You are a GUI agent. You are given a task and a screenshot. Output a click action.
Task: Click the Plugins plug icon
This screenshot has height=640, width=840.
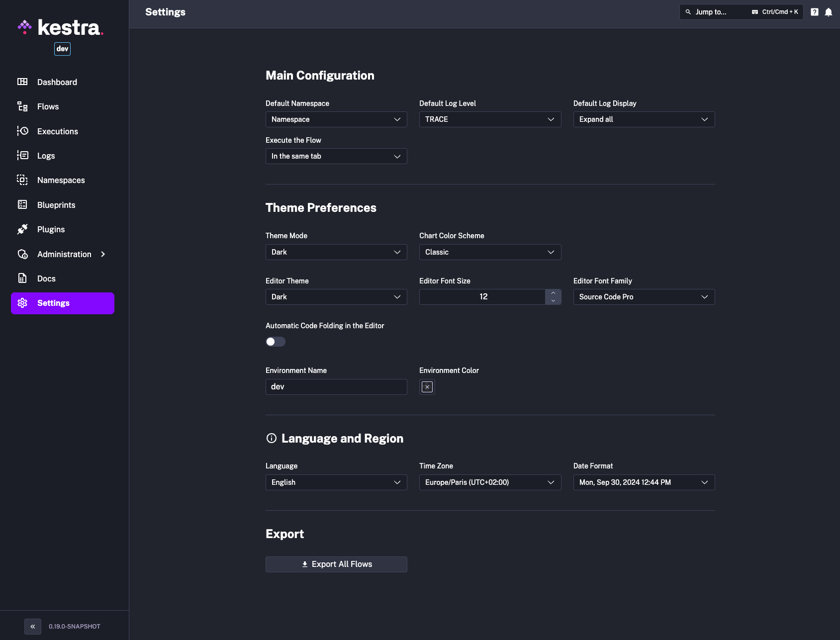coord(22,229)
